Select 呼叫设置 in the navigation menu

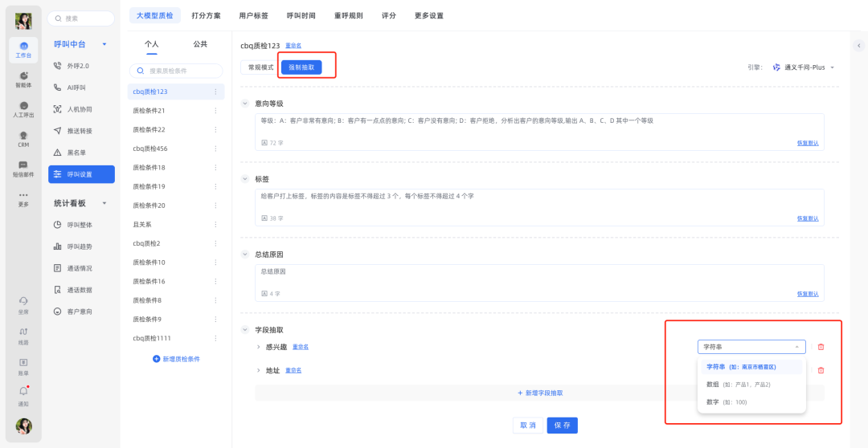click(x=80, y=174)
